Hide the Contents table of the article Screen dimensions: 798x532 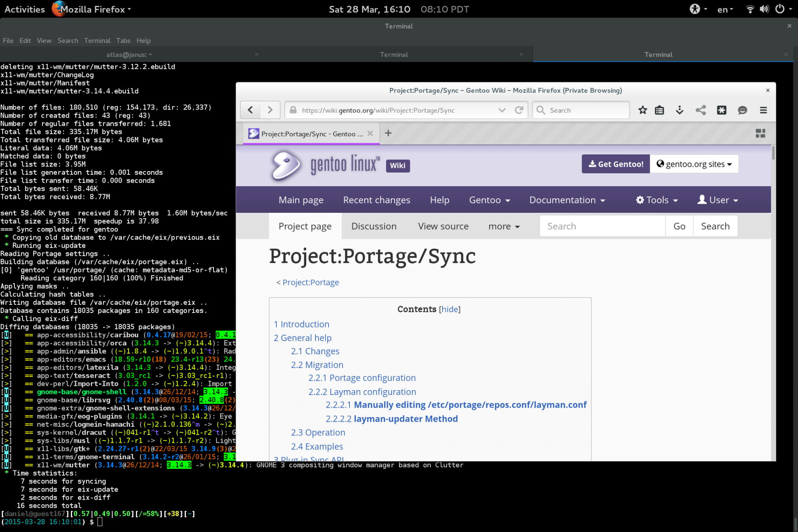tap(450, 309)
